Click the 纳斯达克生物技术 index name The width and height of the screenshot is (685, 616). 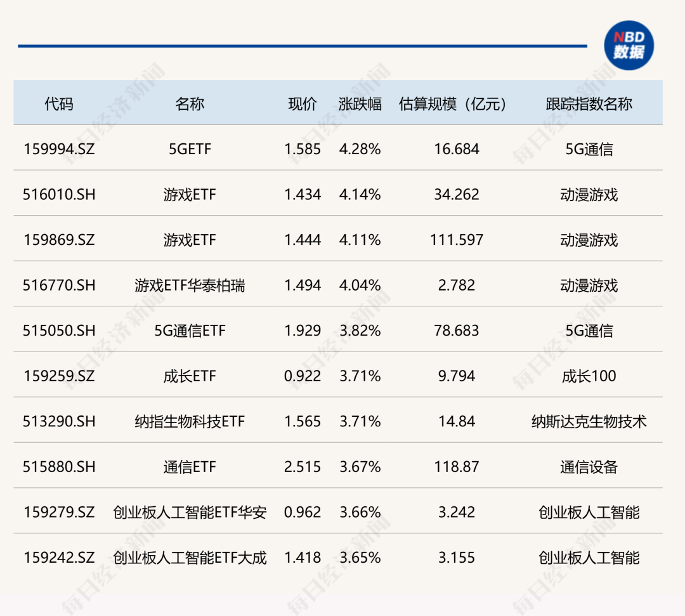point(589,422)
